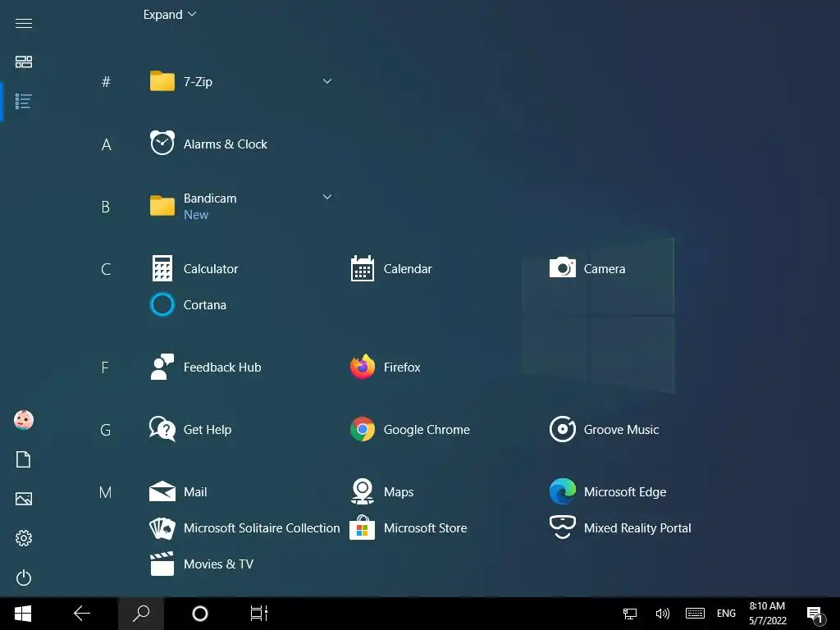Open the Alarms & Clock app
840x630 pixels.
point(208,144)
